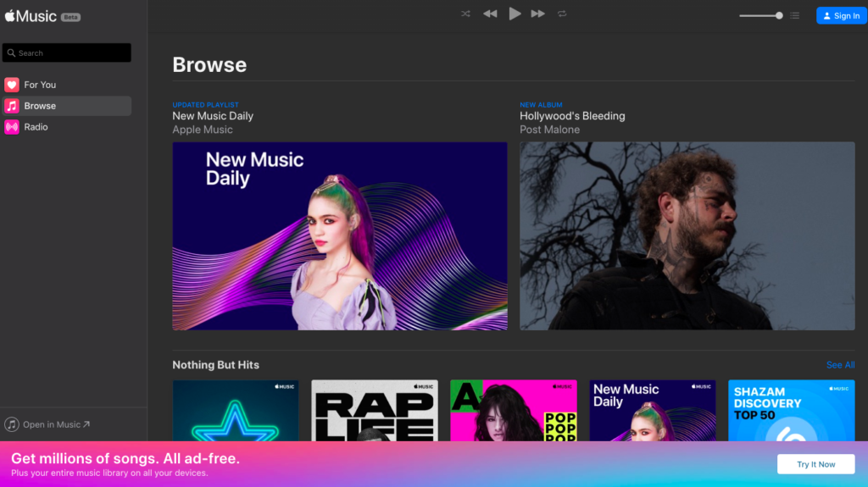Focus the Search field
This screenshot has height=487, width=868.
(68, 53)
